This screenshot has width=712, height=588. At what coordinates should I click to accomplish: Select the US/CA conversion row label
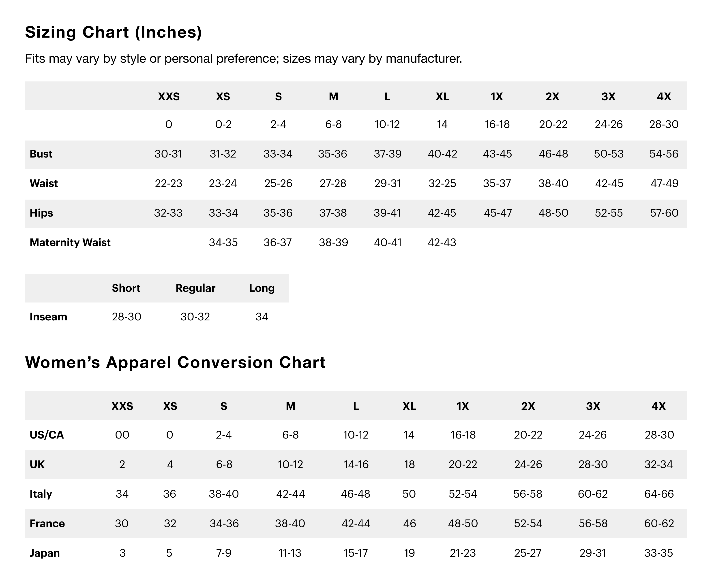(47, 435)
